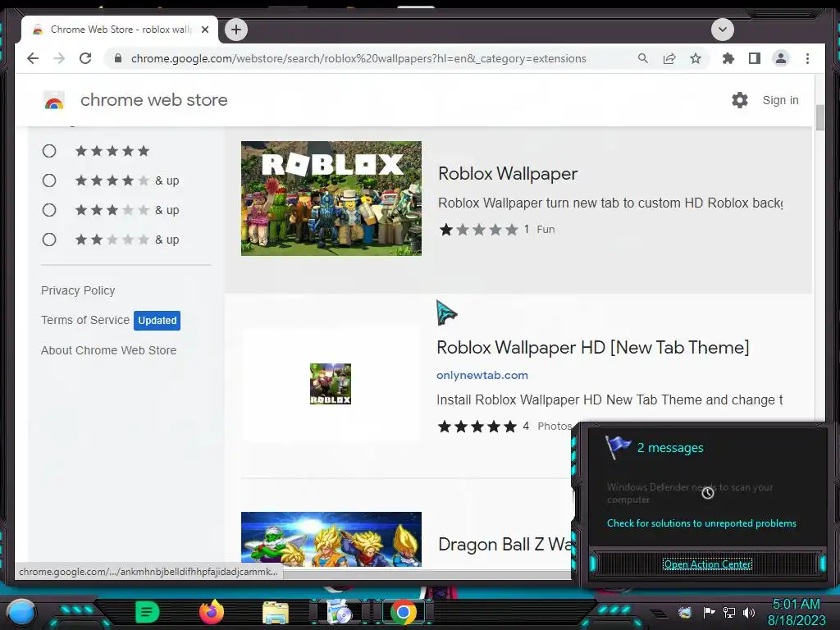This screenshot has width=840, height=630.
Task: Click the blue Updated badge
Action: 157,321
